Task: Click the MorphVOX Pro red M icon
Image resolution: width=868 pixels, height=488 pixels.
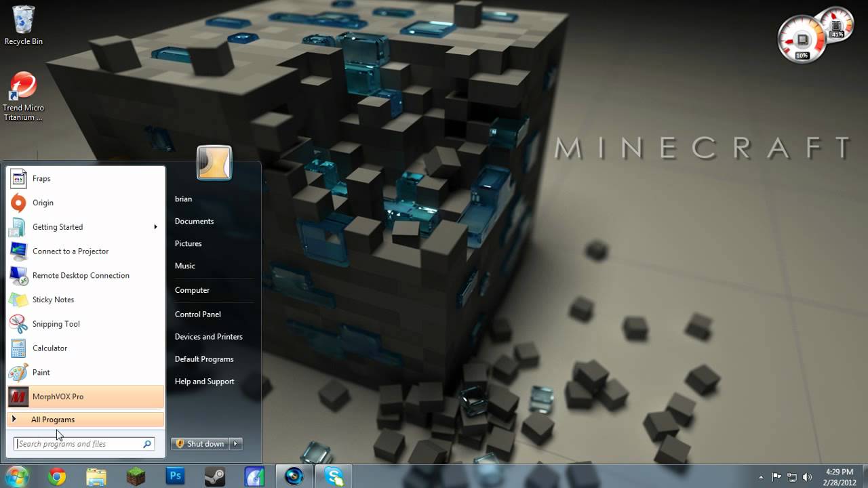Action: [18, 396]
